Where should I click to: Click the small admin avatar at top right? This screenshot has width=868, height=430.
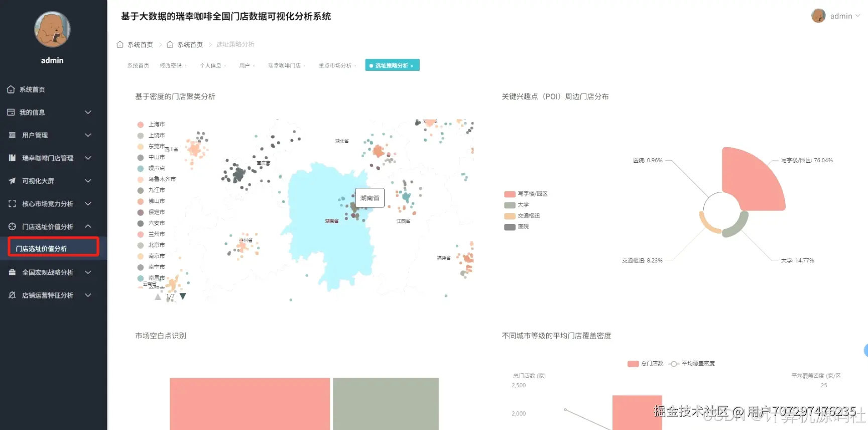click(818, 16)
